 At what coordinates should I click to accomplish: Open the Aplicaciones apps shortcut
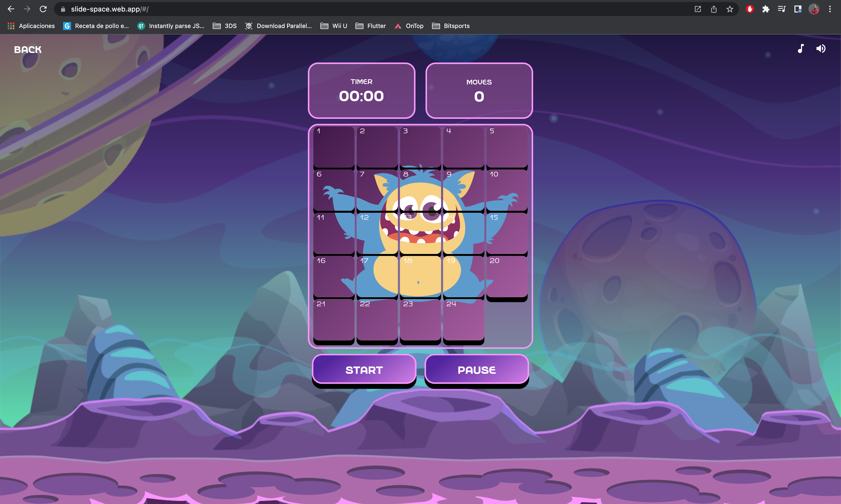click(31, 26)
